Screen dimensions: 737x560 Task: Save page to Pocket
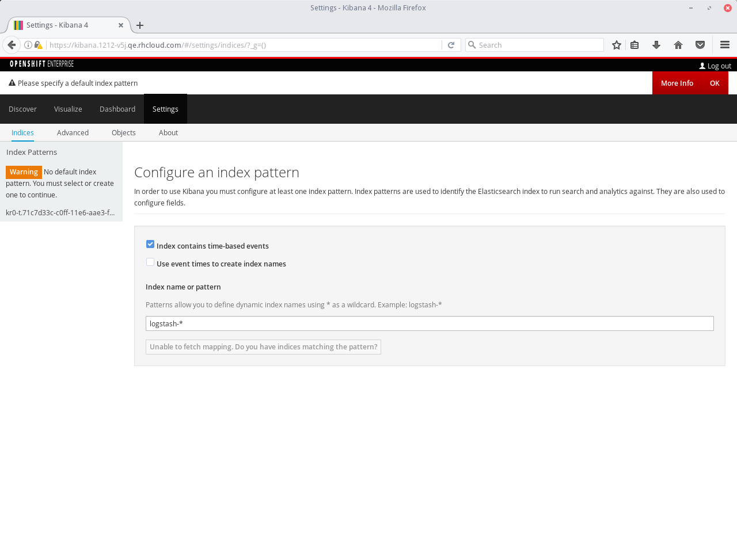coord(700,45)
